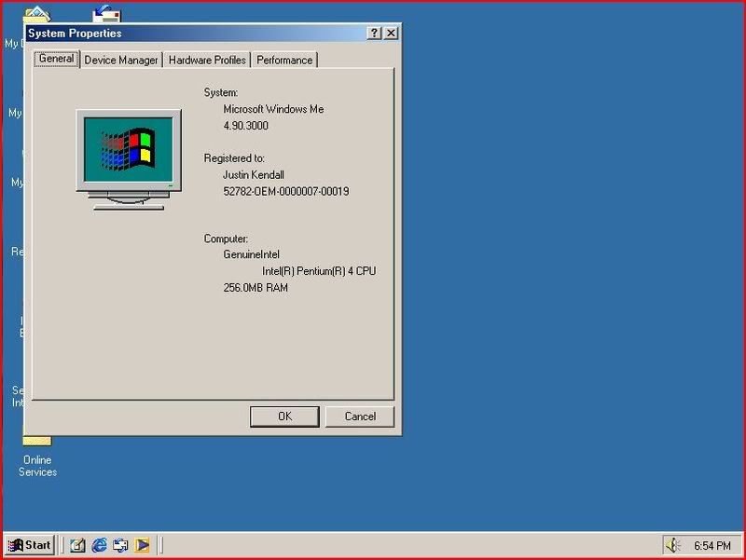Go to the Performance tab
The image size is (746, 560).
(284, 60)
